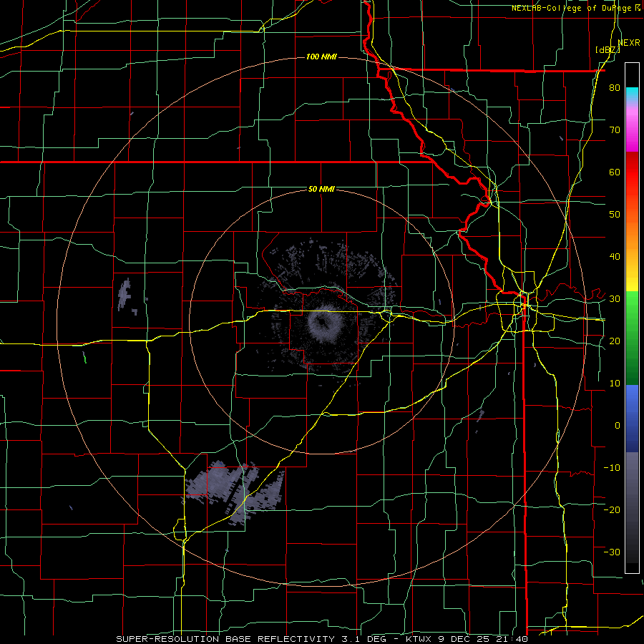This screenshot has height=644, width=644.
Task: Select the -10 value on the dBZ scale
Action: [612, 467]
